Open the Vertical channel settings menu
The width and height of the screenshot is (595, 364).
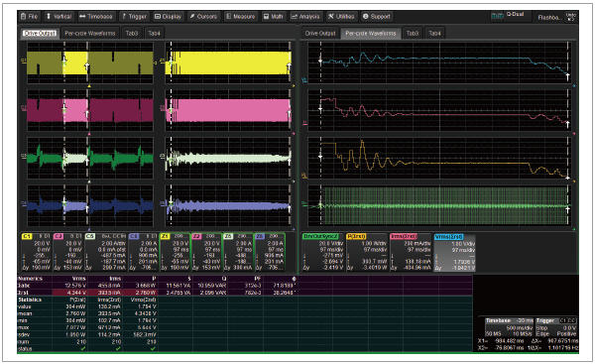click(59, 16)
